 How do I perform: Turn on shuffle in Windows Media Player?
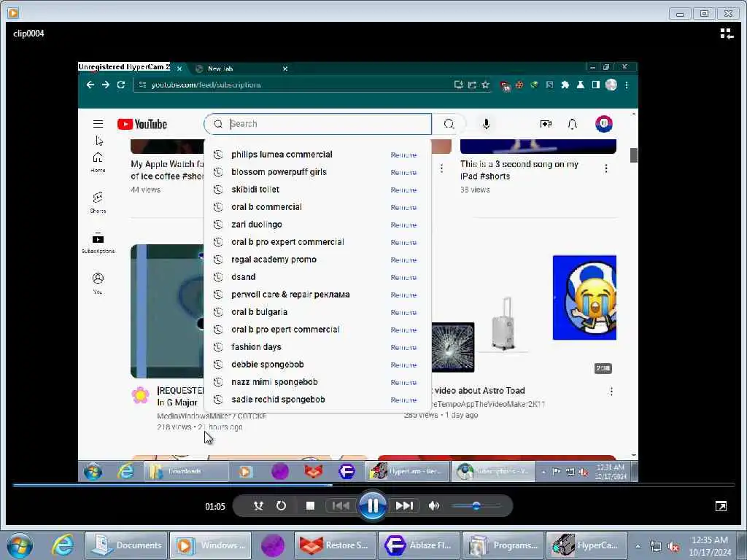tap(258, 506)
